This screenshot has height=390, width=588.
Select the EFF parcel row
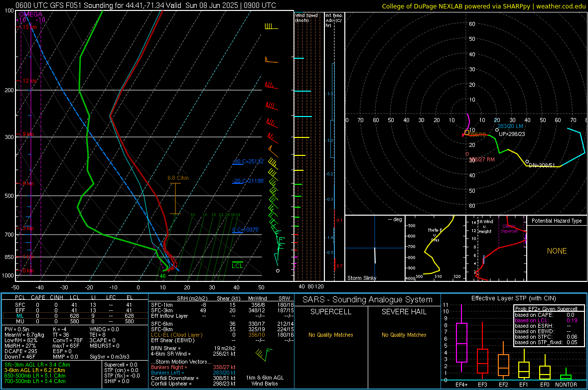click(x=75, y=310)
